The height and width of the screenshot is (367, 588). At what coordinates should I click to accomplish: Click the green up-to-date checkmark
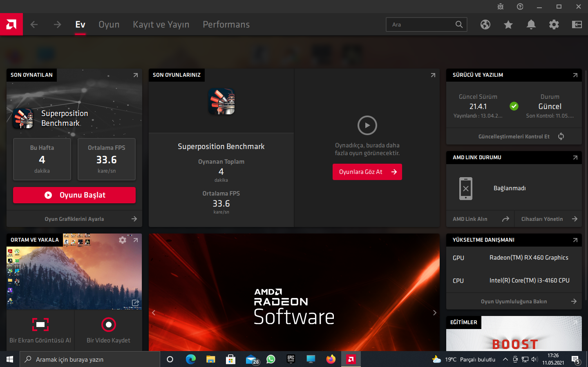click(514, 106)
